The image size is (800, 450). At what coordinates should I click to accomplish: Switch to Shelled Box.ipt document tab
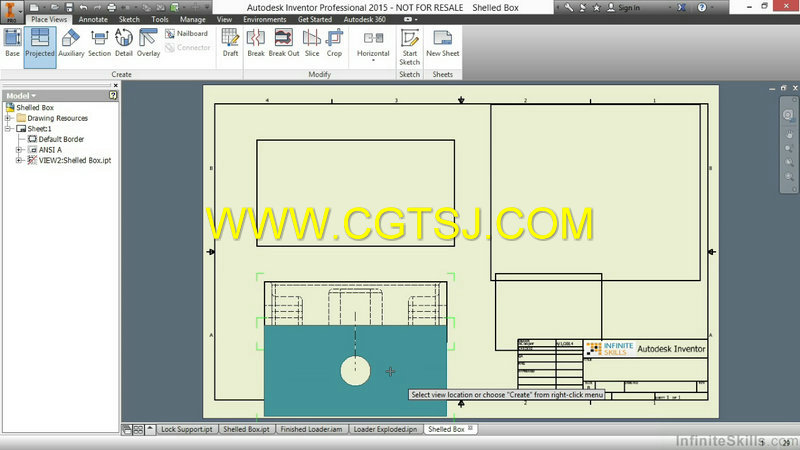[x=246, y=430]
